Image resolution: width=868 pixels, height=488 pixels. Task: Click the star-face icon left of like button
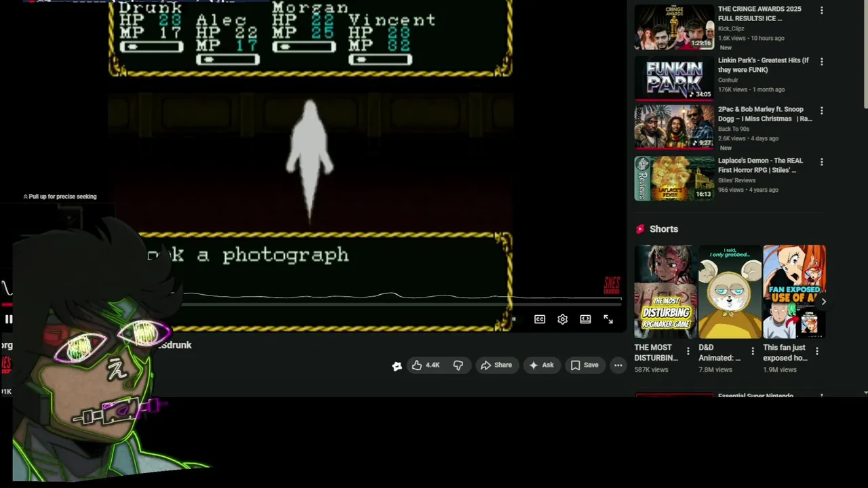tap(397, 366)
